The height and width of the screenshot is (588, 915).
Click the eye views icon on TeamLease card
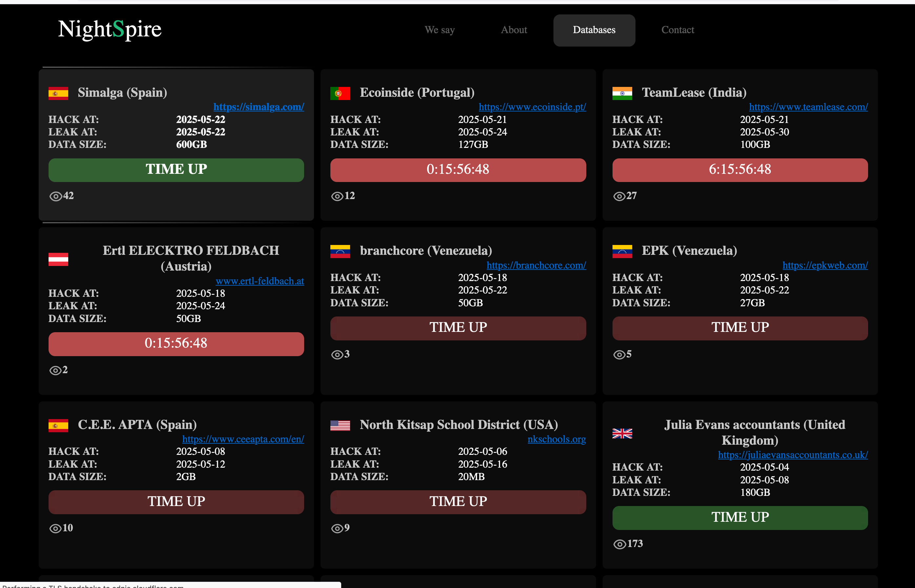tap(619, 196)
